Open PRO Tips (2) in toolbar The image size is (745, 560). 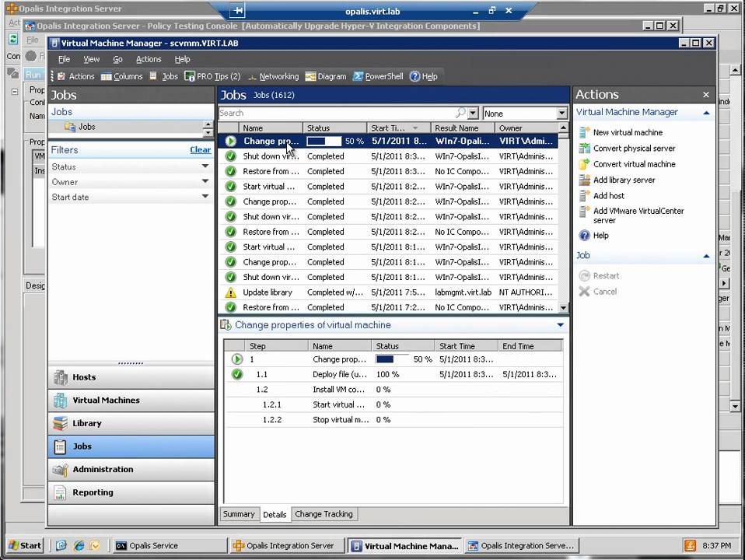[212, 76]
